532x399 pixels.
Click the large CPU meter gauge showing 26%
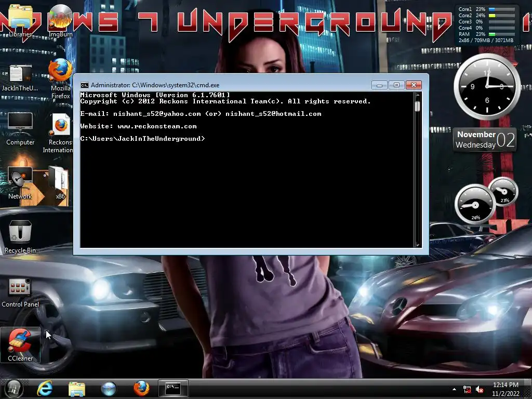[x=475, y=205]
